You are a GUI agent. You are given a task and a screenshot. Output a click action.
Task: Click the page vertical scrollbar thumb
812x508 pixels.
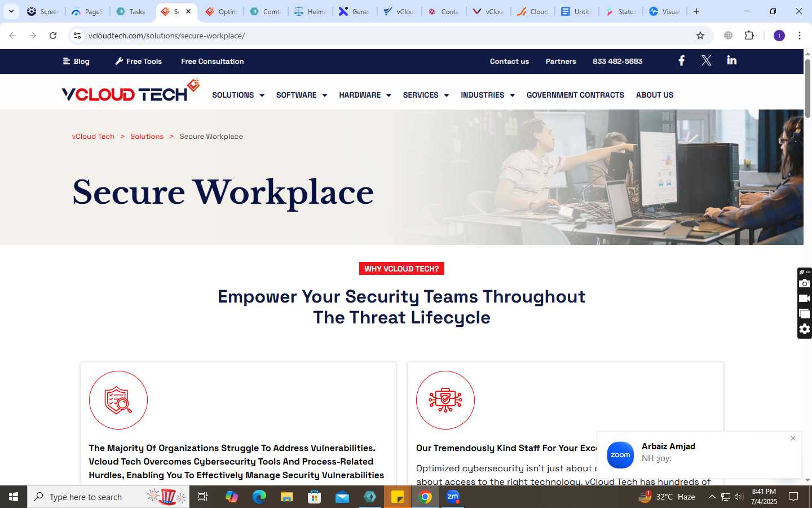[807, 89]
